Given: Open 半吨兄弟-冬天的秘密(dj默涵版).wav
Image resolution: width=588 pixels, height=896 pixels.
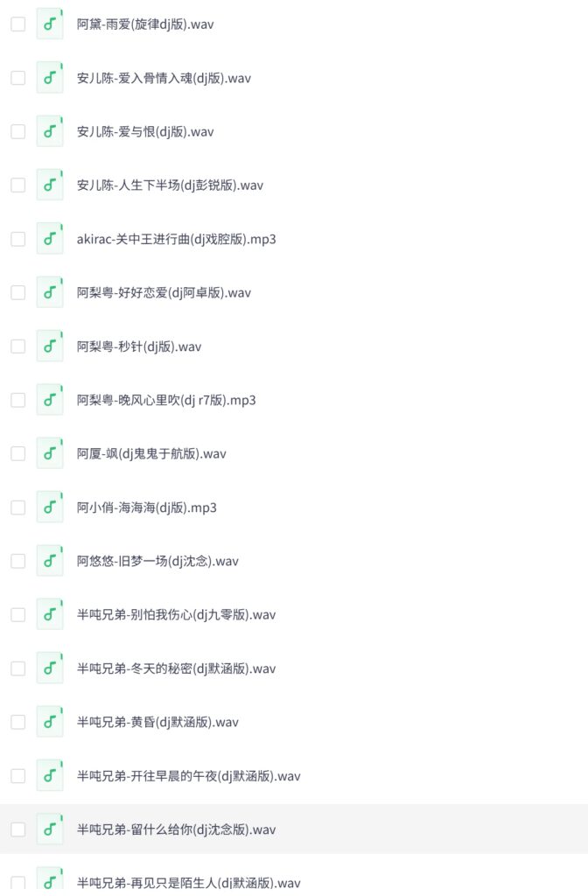Looking at the screenshot, I should 176,668.
